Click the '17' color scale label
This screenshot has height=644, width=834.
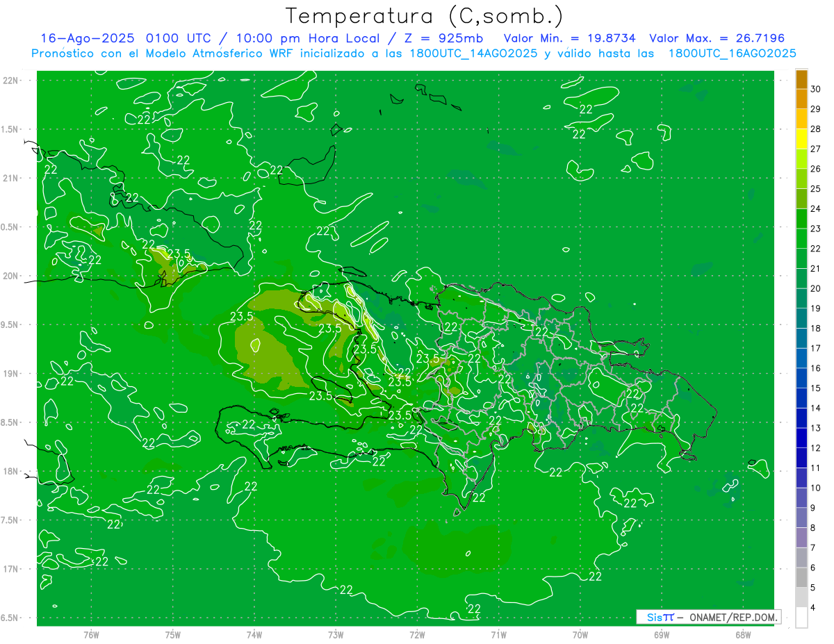tap(815, 348)
